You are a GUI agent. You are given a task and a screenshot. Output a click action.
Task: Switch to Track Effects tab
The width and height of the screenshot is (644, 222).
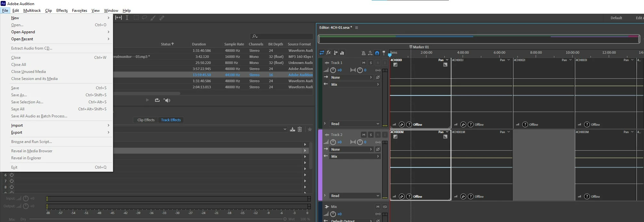click(171, 120)
